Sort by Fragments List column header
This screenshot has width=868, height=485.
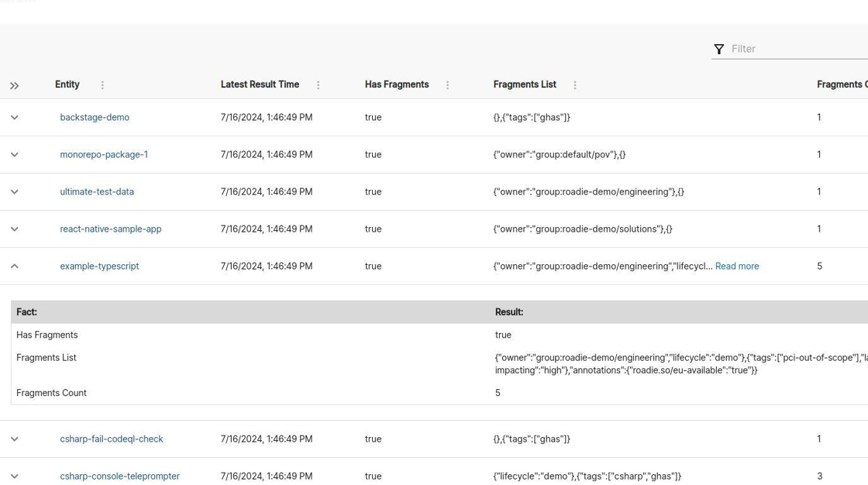click(x=525, y=84)
